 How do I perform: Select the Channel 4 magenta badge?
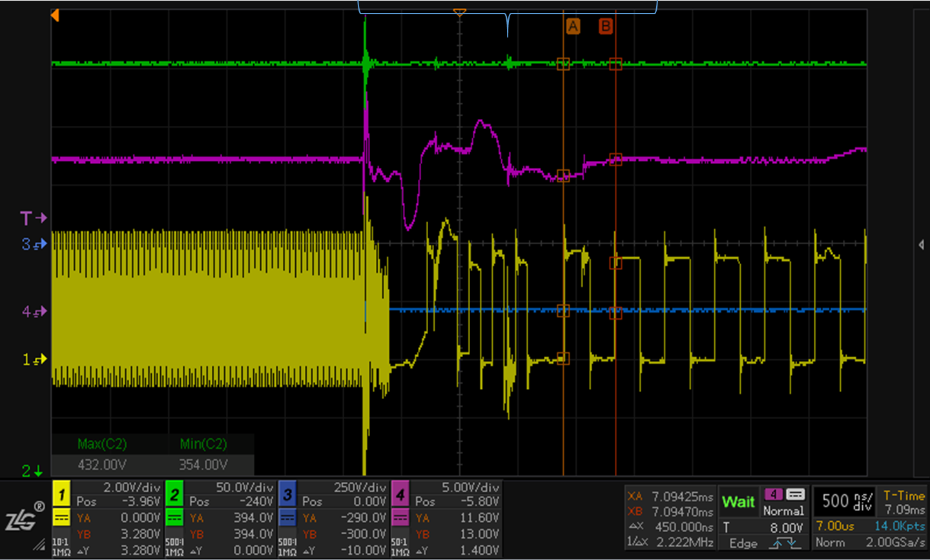[400, 495]
